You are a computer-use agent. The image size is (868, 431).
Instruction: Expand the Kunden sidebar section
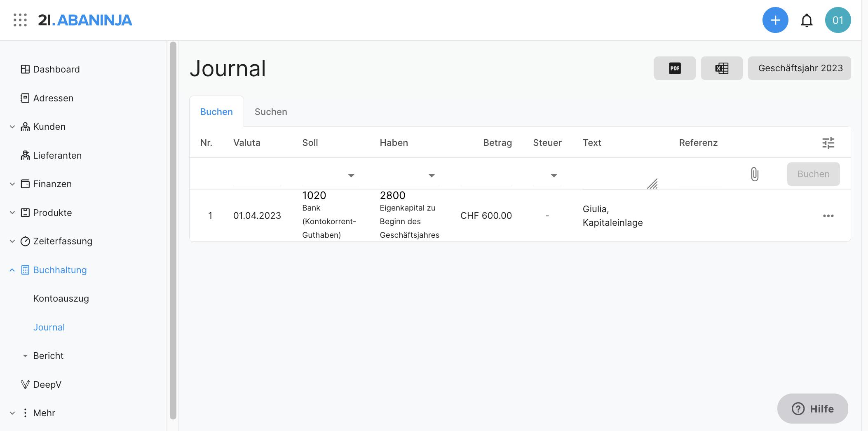12,127
